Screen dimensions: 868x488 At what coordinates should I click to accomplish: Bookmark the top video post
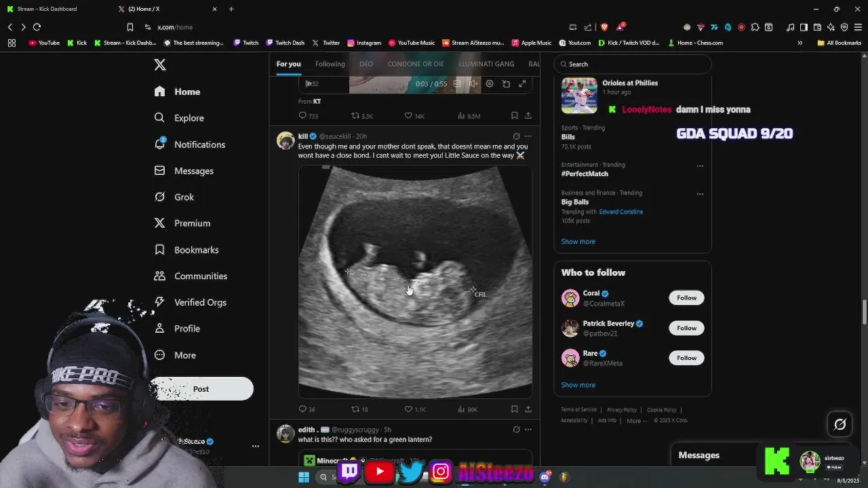(x=515, y=116)
